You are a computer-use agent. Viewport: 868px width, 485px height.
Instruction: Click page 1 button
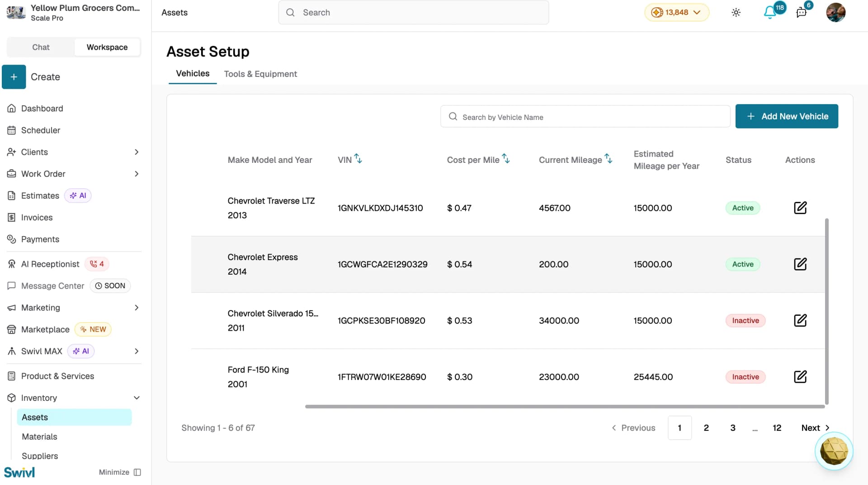(x=679, y=428)
